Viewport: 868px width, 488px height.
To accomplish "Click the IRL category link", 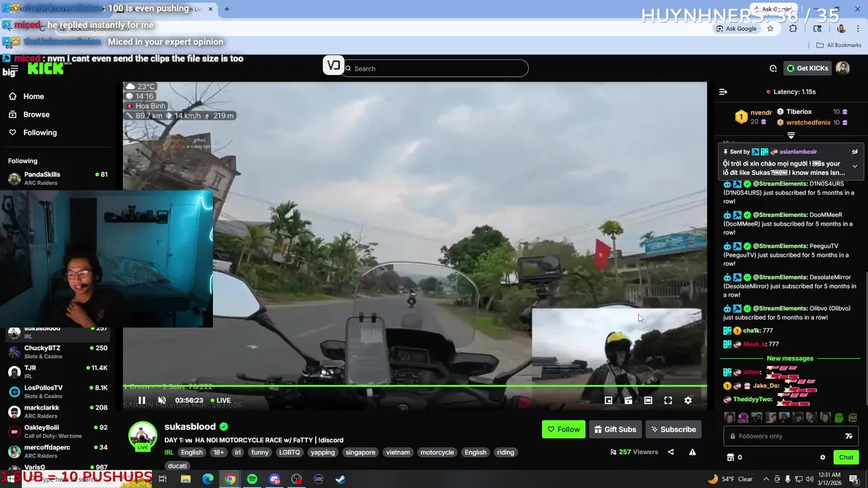I will pyautogui.click(x=169, y=452).
